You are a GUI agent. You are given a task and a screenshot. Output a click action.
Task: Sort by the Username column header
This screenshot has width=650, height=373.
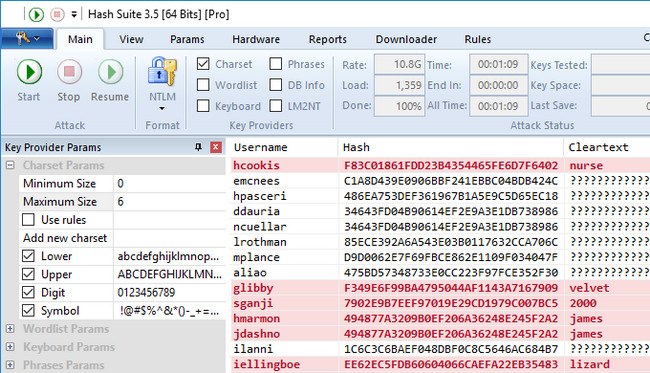(x=284, y=147)
